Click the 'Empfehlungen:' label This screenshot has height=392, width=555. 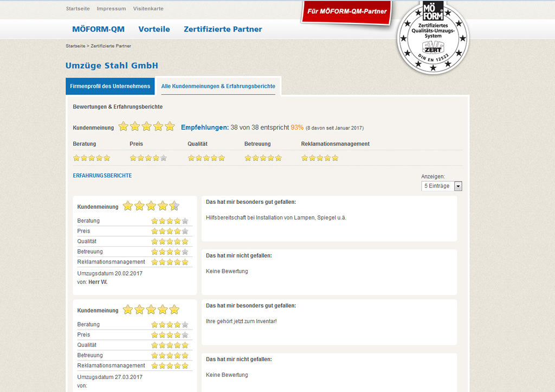[205, 127]
